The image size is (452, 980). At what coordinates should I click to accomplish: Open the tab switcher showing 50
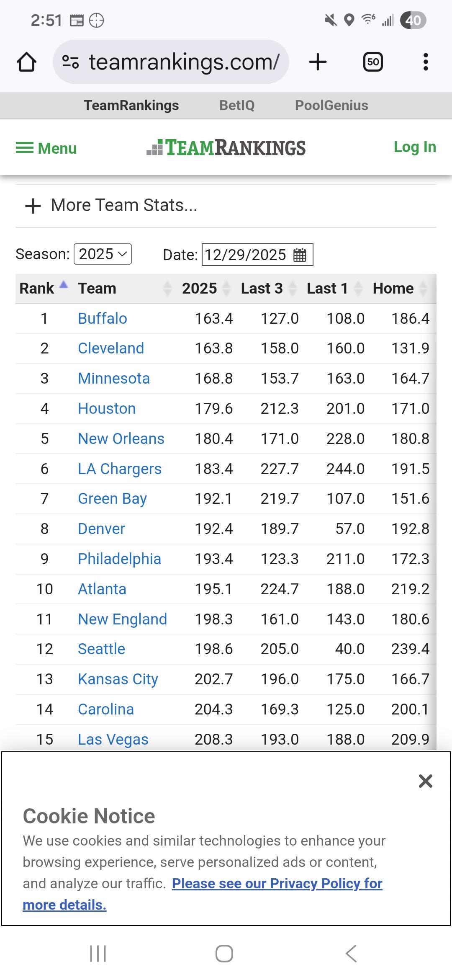point(372,62)
